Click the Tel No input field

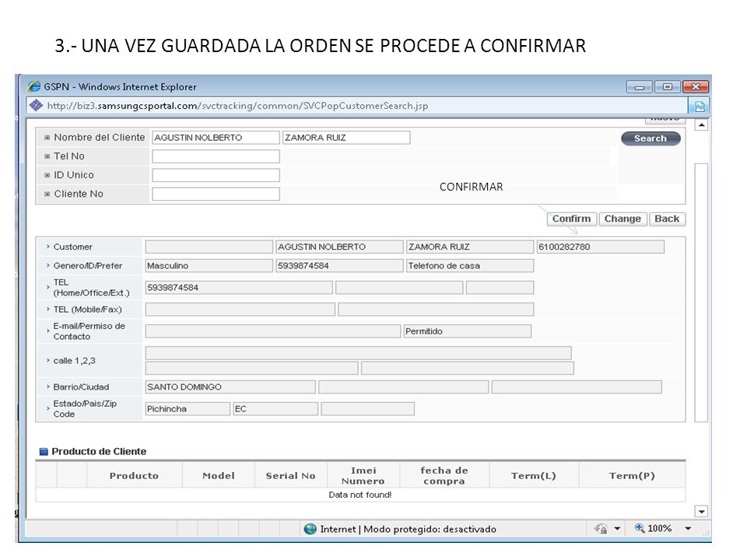216,156
